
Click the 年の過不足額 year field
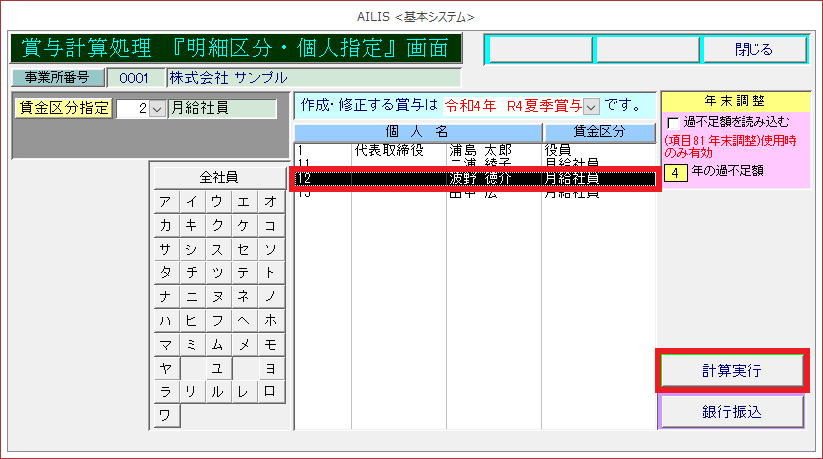tap(675, 171)
